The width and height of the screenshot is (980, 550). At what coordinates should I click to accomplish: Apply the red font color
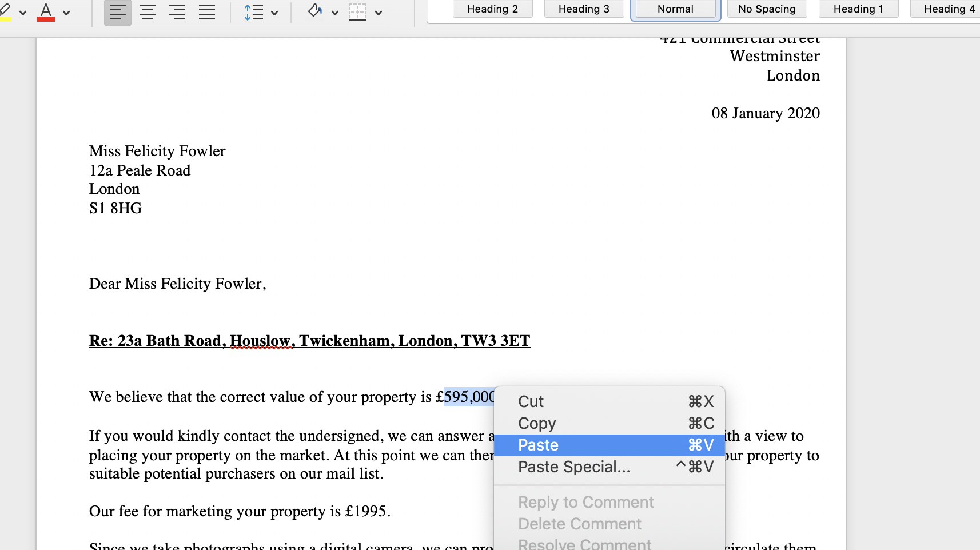point(46,12)
